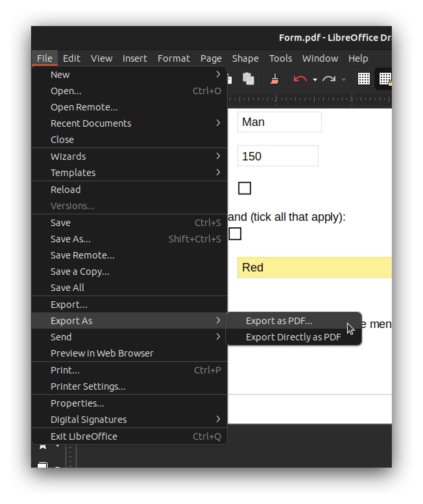The image size is (423, 504).
Task: Select the Clone Formatting paintbrush icon
Action: pyautogui.click(x=274, y=79)
